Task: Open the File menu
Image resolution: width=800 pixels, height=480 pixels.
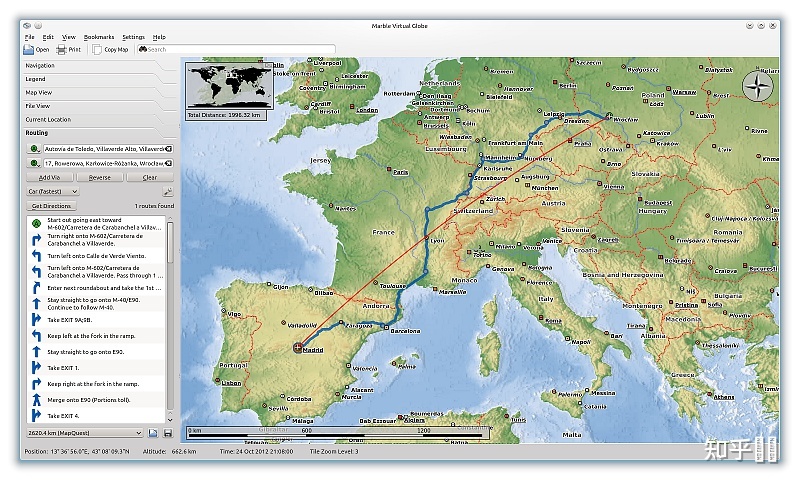Action: (30, 37)
